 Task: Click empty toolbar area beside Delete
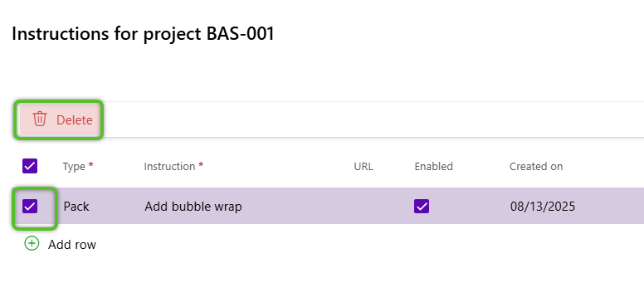click(x=369, y=119)
